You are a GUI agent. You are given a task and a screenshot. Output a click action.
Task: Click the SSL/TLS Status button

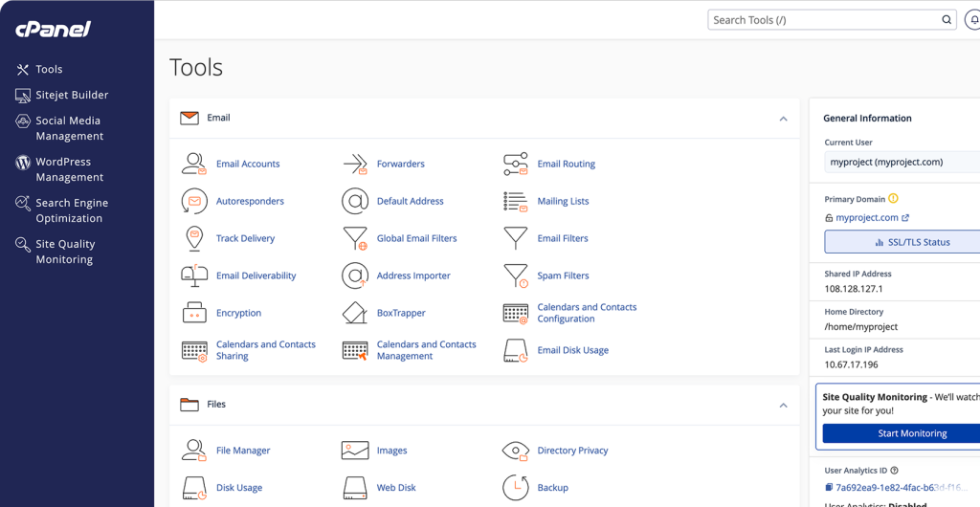pos(902,242)
